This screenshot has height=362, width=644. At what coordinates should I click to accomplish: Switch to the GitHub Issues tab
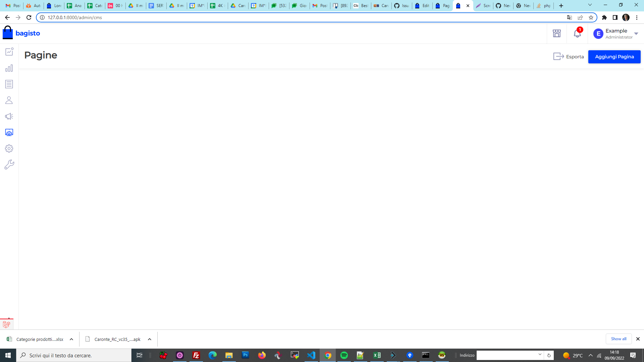pyautogui.click(x=401, y=5)
